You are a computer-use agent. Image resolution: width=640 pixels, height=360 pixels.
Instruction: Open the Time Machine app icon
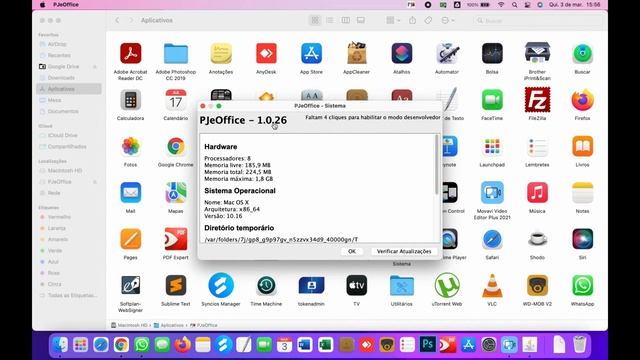click(266, 285)
